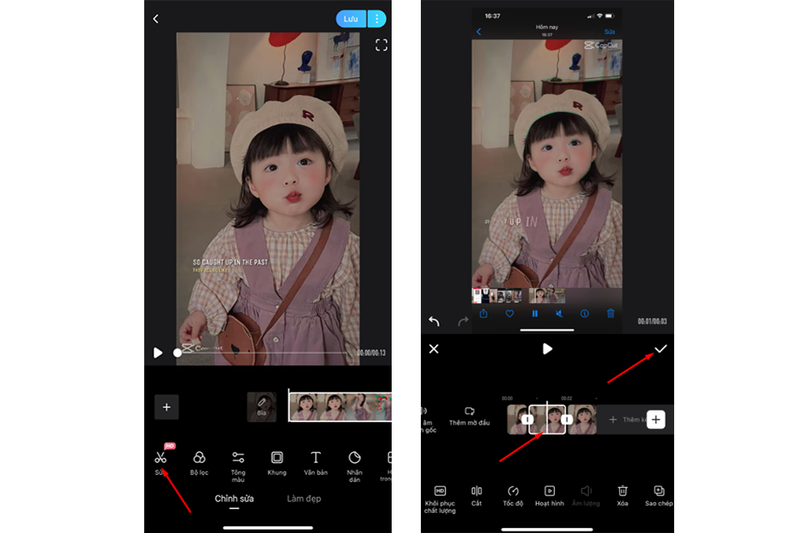Add a clip with left plus button
The width and height of the screenshot is (800, 533).
pos(166,407)
